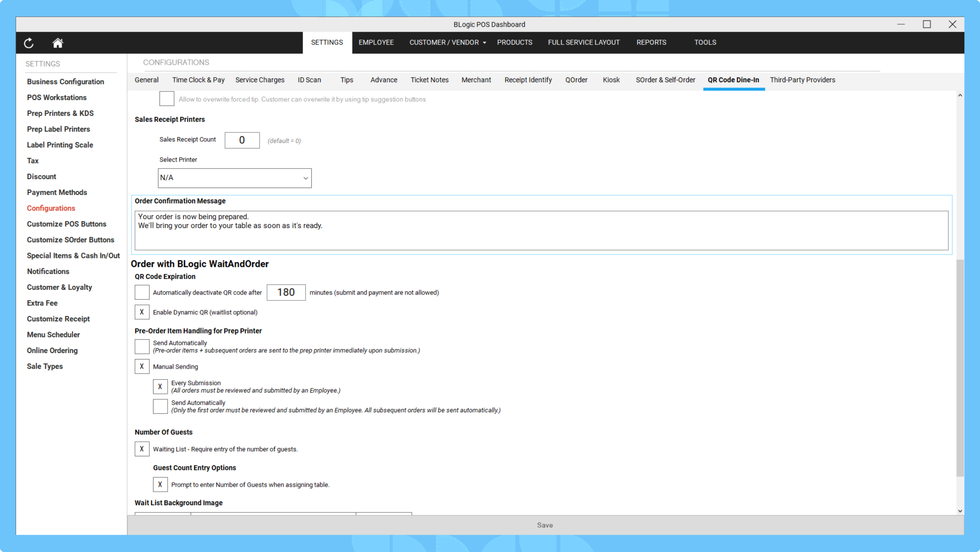Open the EMPLOYEE menu tab
Viewport: 980px width, 552px height.
click(x=376, y=42)
